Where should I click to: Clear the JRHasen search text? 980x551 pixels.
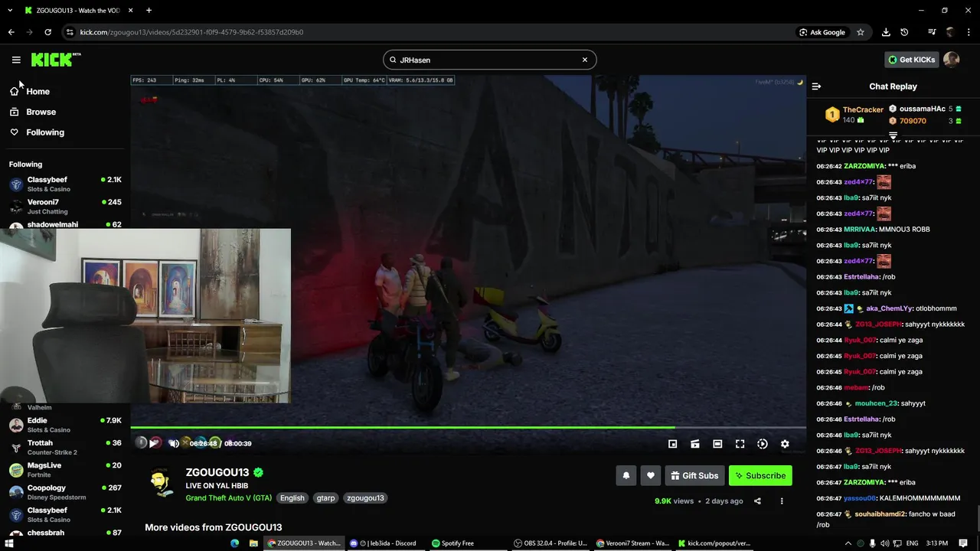(585, 60)
